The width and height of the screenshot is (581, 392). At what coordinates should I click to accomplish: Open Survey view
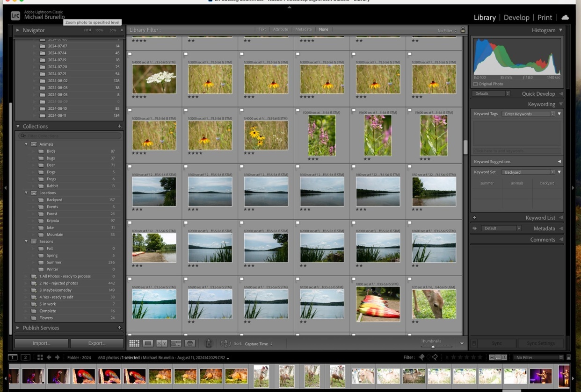coord(176,343)
